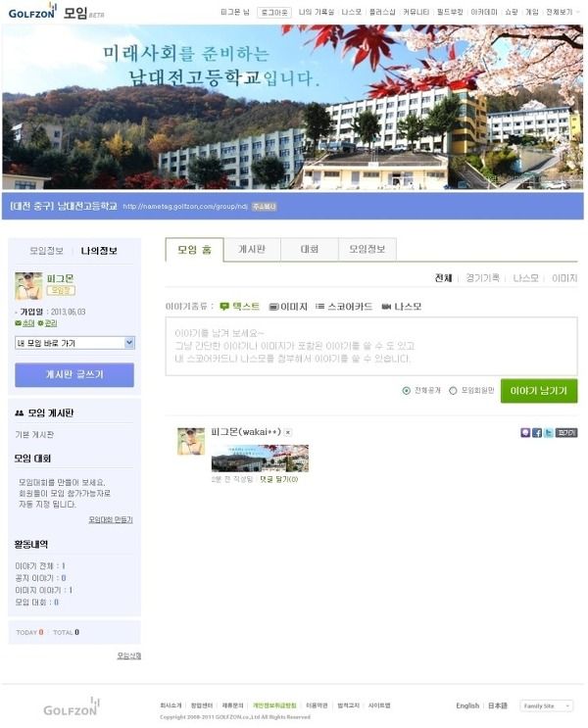Open the Family Site dropdown in the footer
Screen dimensions: 588x728
(546, 705)
